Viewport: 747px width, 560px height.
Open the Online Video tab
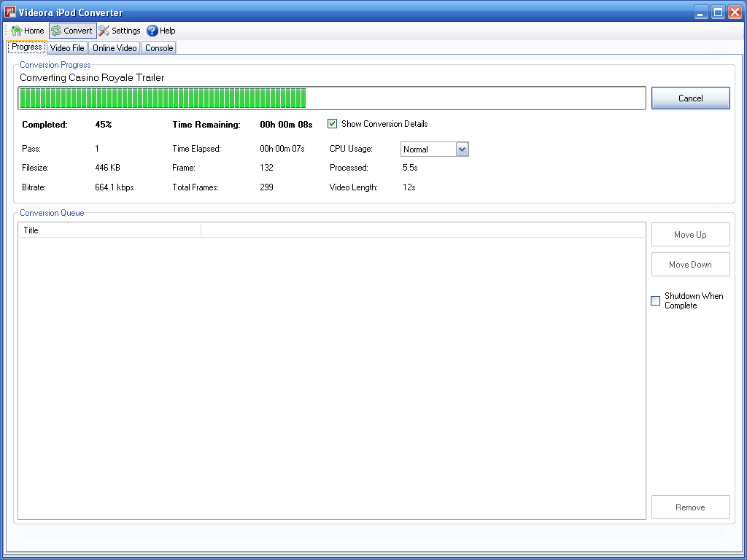click(x=115, y=47)
